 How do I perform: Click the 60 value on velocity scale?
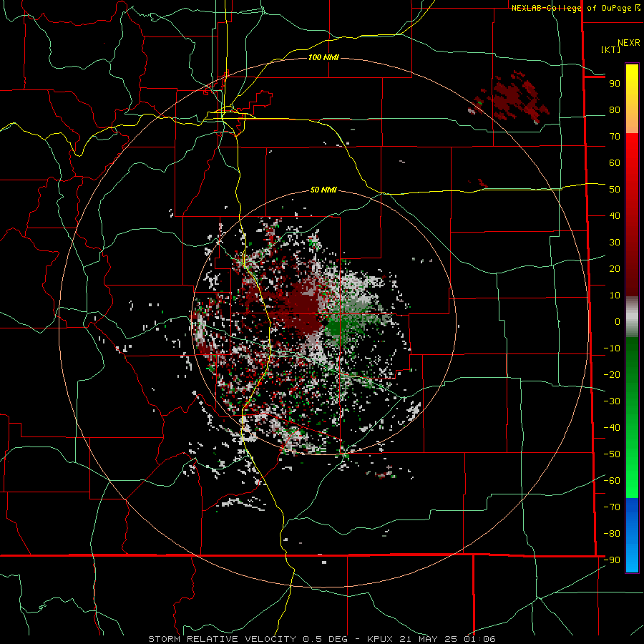pyautogui.click(x=615, y=163)
